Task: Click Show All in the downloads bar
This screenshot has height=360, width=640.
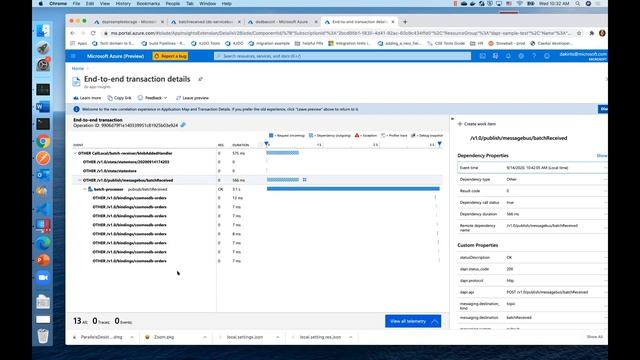Action: (x=595, y=337)
